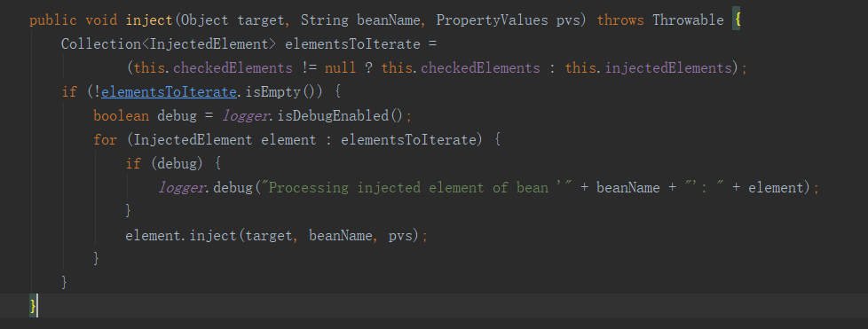The width and height of the screenshot is (868, 329).
Task: Click the inject method name in the signature
Action: (149, 20)
